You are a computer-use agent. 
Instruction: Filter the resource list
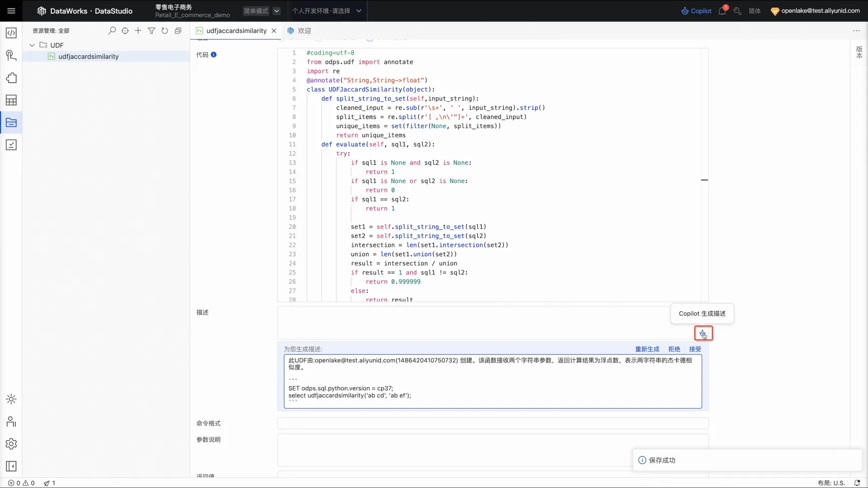[x=152, y=30]
